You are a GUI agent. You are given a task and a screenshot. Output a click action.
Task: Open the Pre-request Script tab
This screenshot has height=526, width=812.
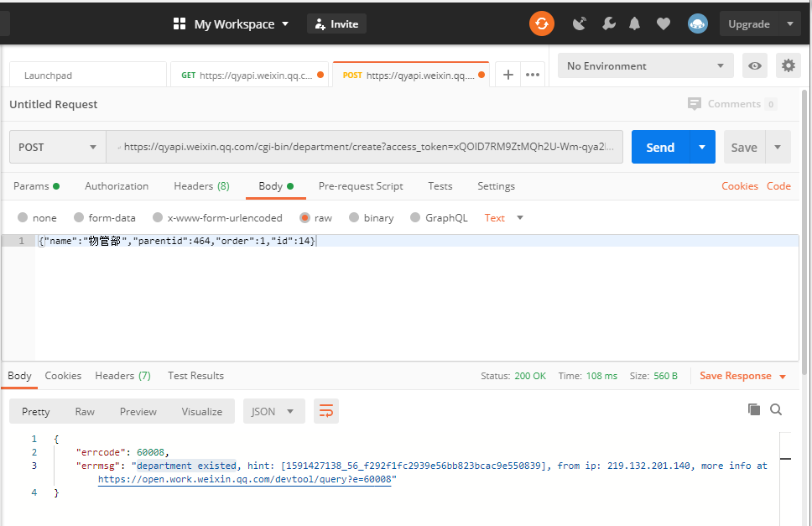coord(361,186)
